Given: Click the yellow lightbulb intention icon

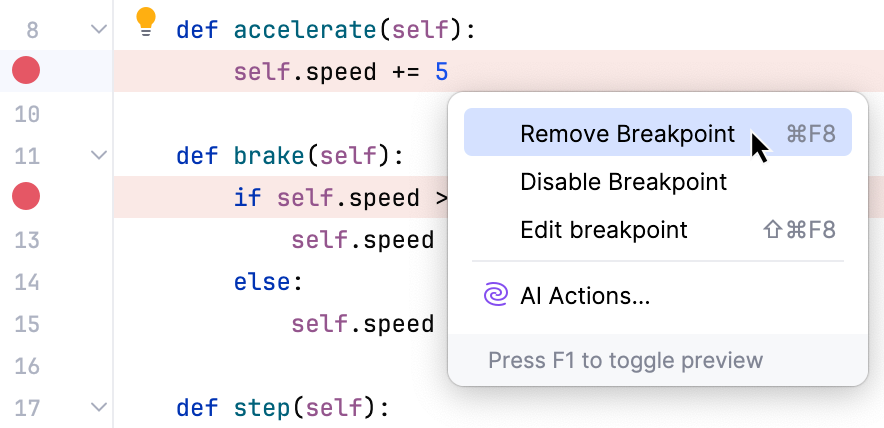Looking at the screenshot, I should 146,21.
